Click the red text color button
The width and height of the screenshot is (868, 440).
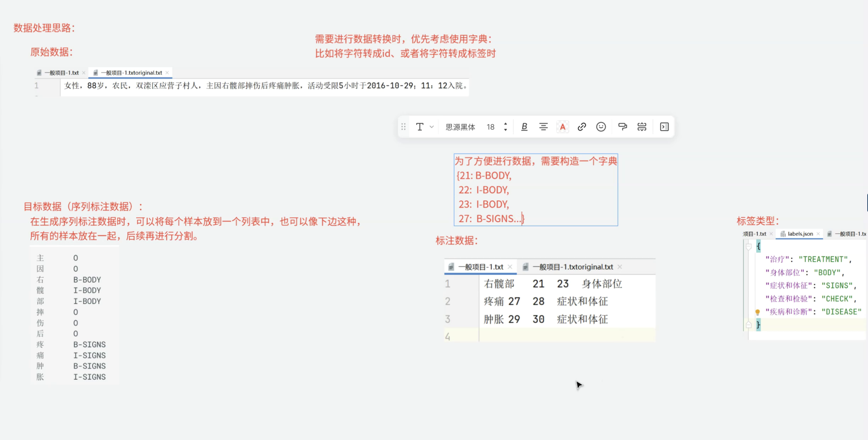point(563,127)
